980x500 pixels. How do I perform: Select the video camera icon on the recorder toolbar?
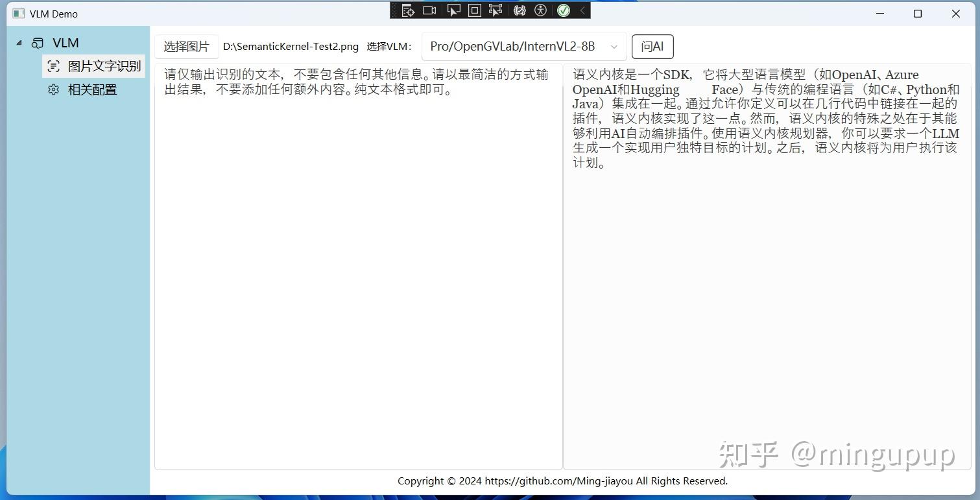[429, 10]
